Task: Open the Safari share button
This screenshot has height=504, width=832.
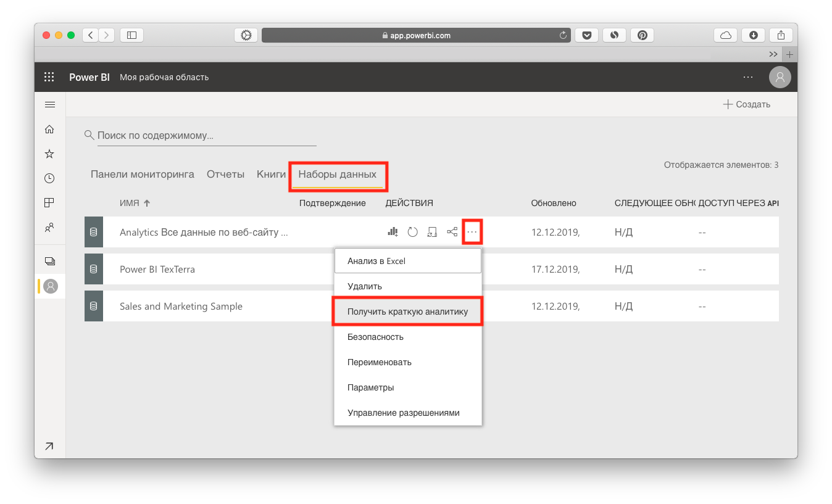Action: (x=781, y=35)
